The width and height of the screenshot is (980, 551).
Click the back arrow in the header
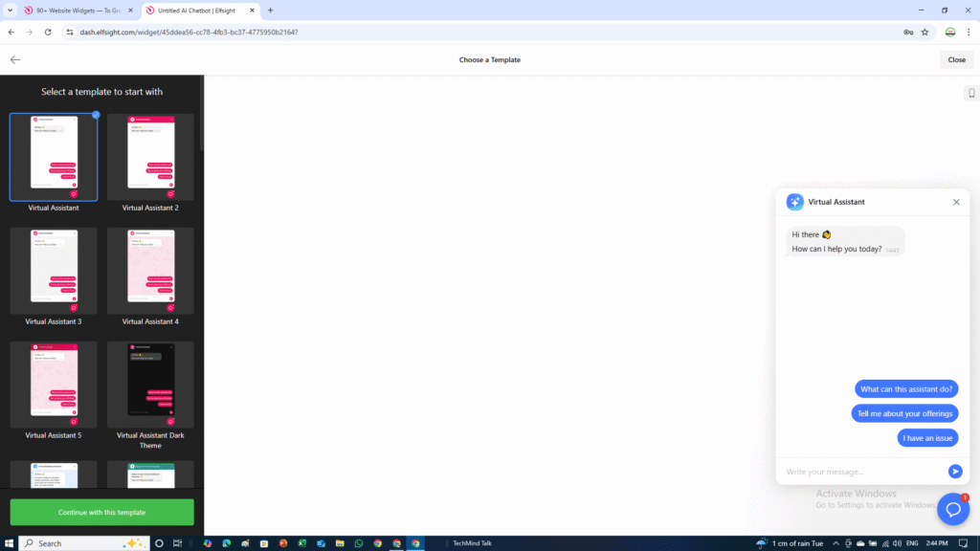click(15, 59)
